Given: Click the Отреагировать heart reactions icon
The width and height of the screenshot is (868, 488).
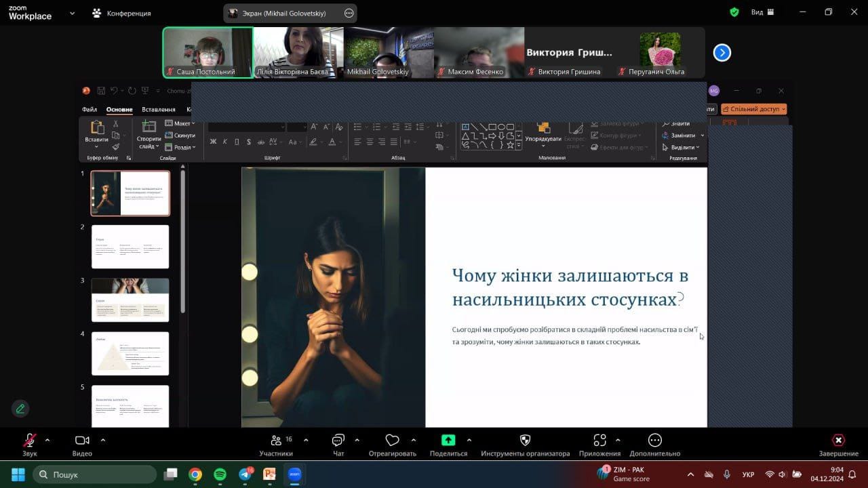Looking at the screenshot, I should [x=392, y=441].
